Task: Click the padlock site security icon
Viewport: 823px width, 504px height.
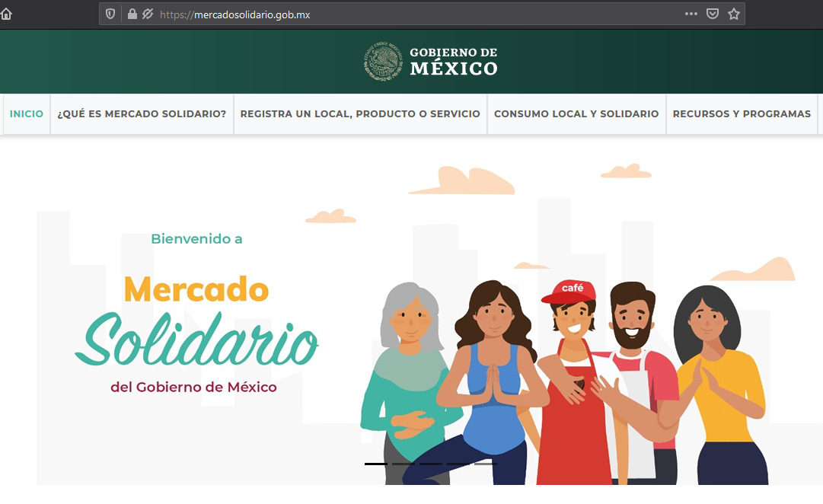Action: [132, 14]
